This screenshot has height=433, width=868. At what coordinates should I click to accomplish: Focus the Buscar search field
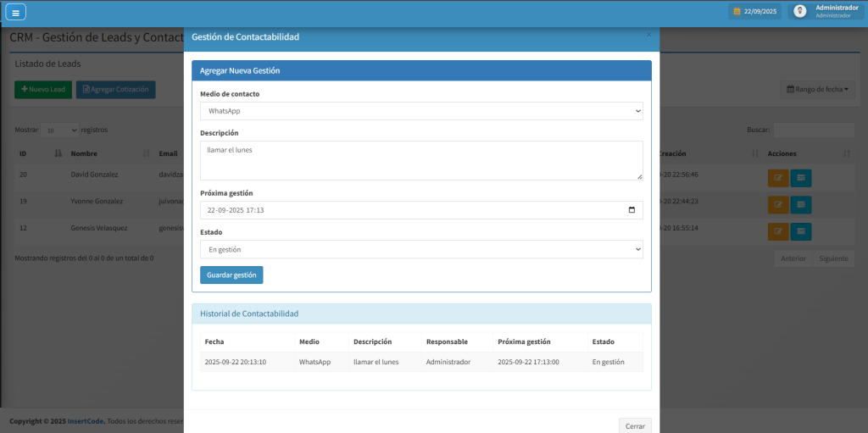(x=813, y=130)
